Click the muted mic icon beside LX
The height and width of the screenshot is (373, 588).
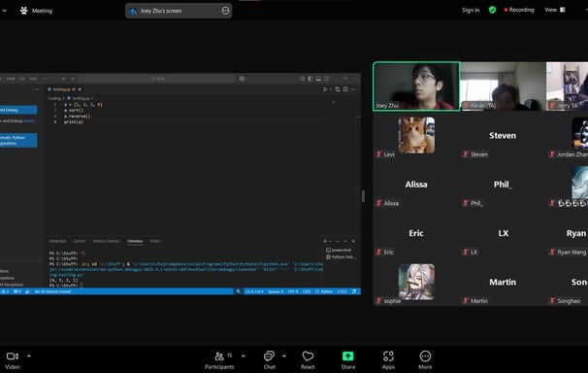click(466, 253)
